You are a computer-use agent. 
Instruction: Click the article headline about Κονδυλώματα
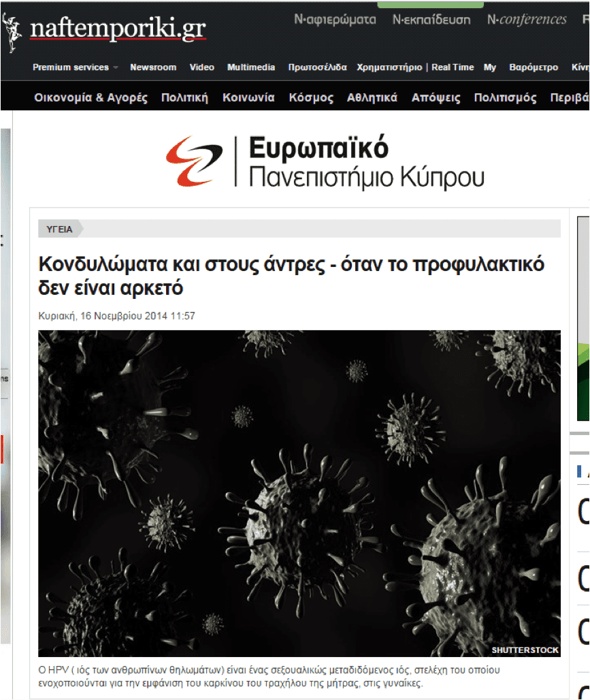click(x=291, y=276)
